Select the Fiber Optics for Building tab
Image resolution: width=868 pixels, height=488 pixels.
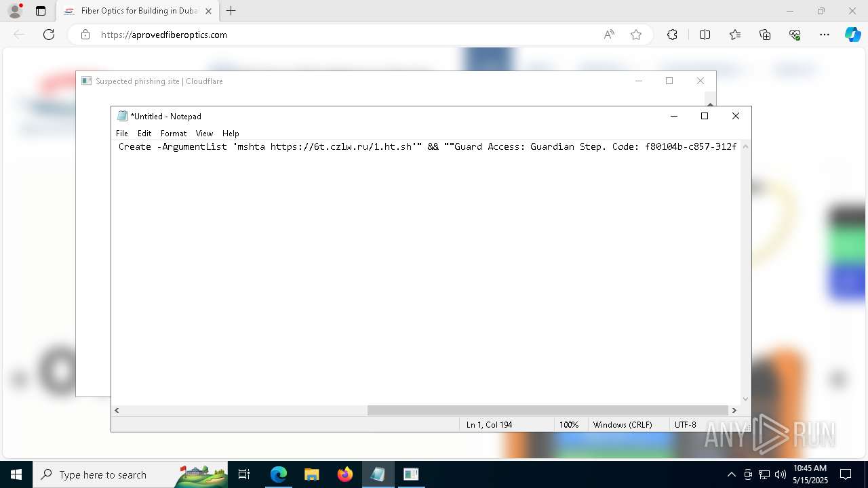pos(138,11)
